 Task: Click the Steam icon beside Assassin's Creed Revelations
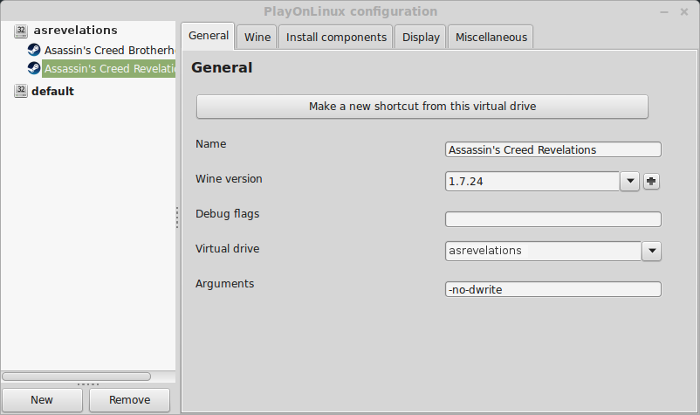34,68
